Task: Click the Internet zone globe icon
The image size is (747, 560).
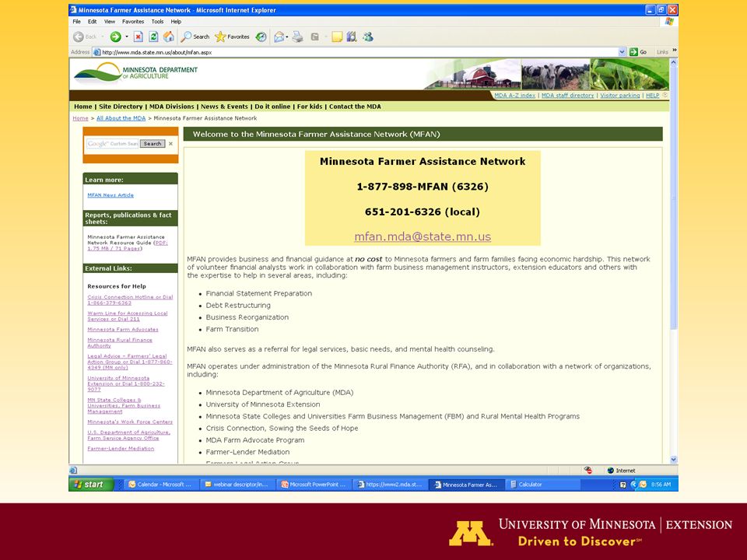Action: tap(610, 471)
